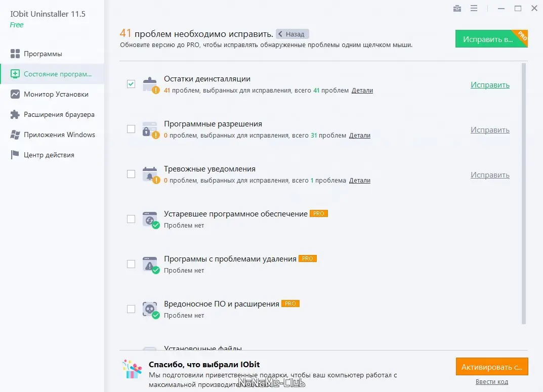Click the Центр действия flag icon
The height and width of the screenshot is (392, 543).
(x=15, y=155)
